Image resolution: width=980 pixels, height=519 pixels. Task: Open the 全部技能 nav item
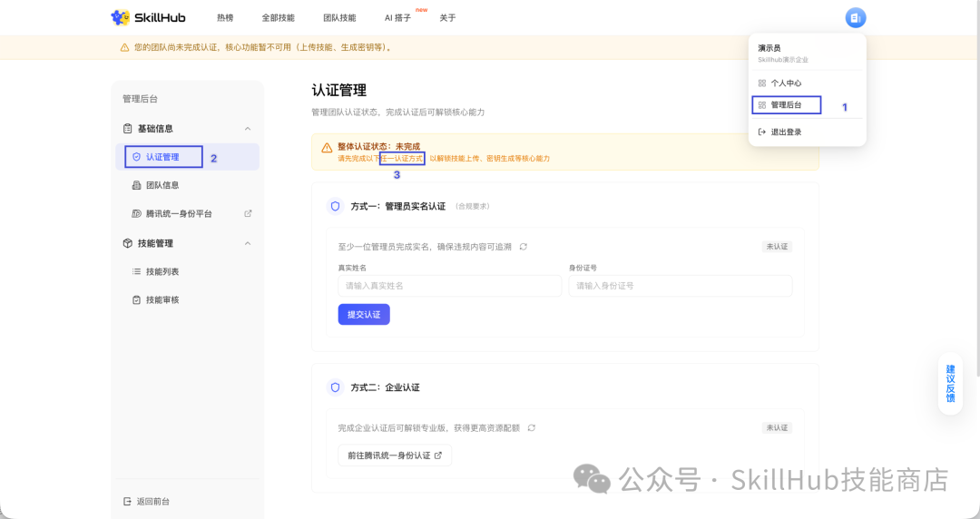(x=279, y=18)
